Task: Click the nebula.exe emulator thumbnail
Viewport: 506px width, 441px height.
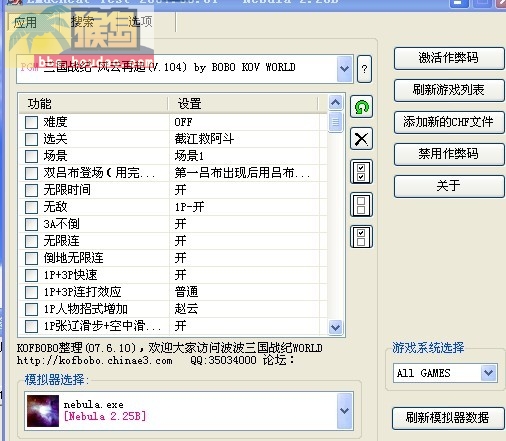Action: point(43,411)
